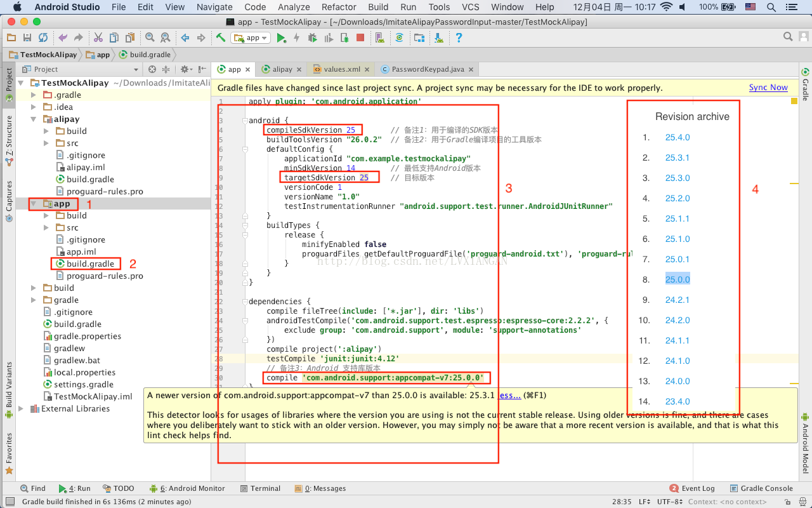Open the Refactor menu
Screen dimensions: 812x508
tap(339, 7)
